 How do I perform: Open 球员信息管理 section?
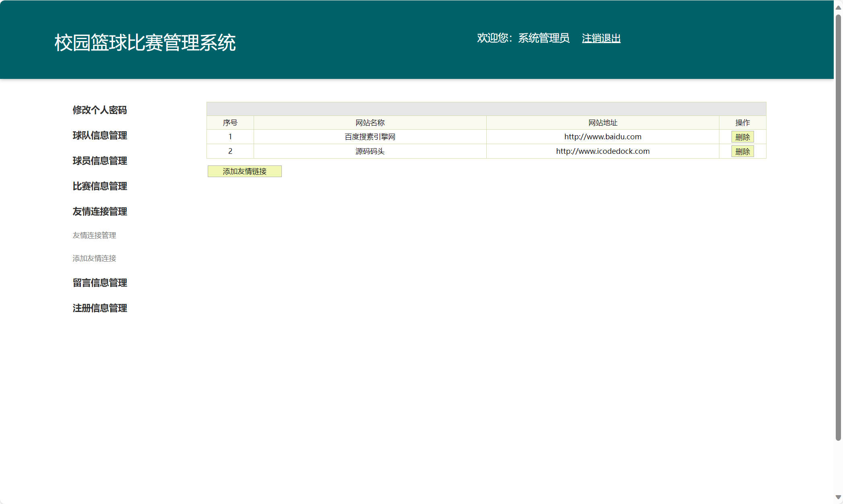pyautogui.click(x=99, y=161)
